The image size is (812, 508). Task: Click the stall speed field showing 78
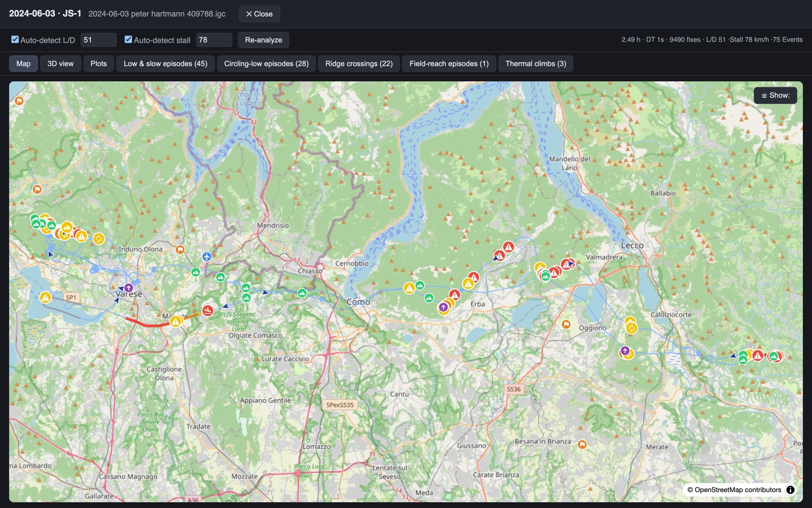[214, 40]
